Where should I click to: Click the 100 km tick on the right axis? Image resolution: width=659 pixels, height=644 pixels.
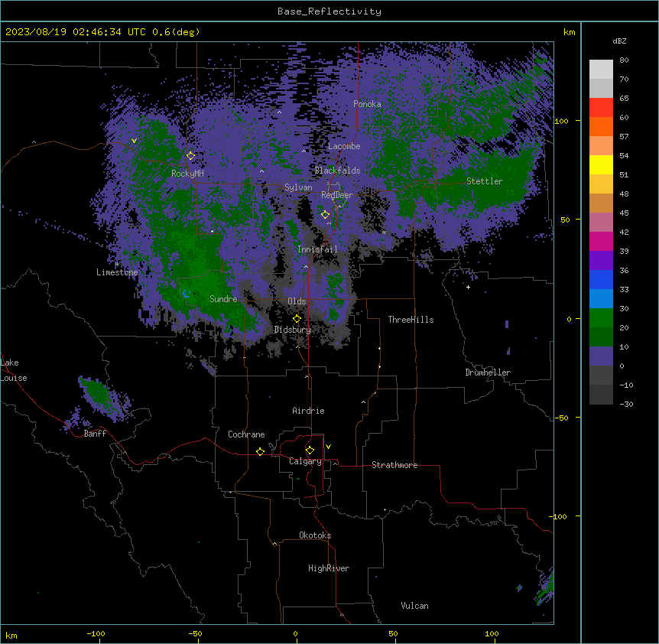pos(561,121)
